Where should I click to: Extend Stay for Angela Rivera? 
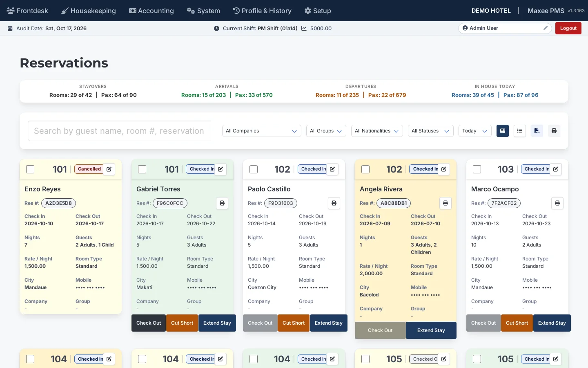tap(431, 330)
